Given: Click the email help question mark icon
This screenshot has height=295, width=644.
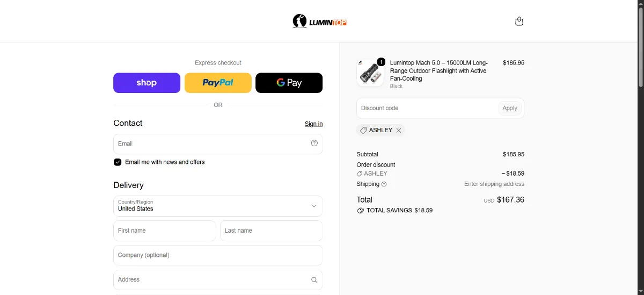Looking at the screenshot, I should (314, 143).
